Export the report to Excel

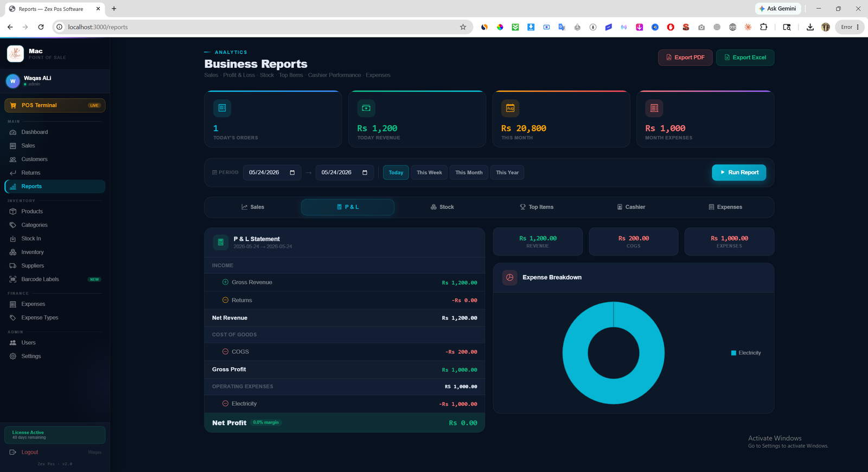point(745,58)
